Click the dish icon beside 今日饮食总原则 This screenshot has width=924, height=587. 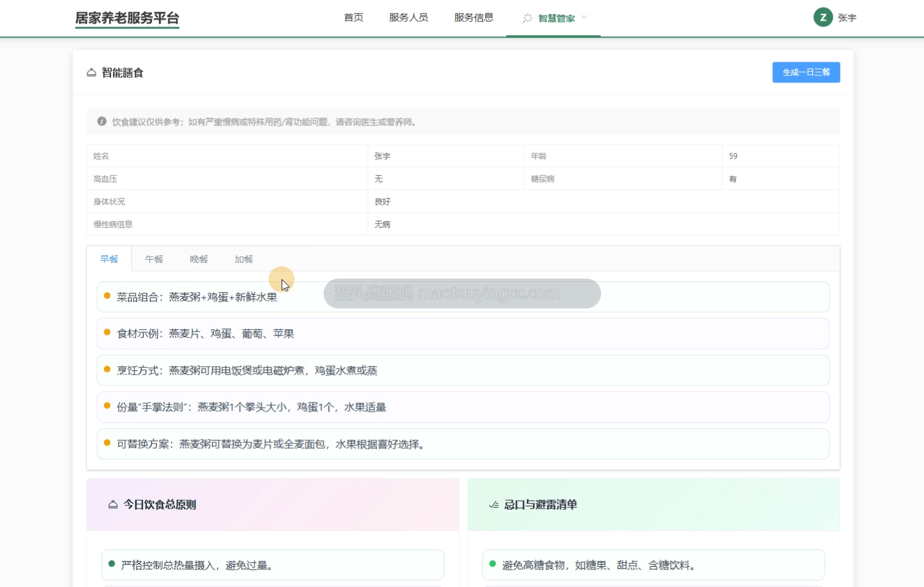113,505
